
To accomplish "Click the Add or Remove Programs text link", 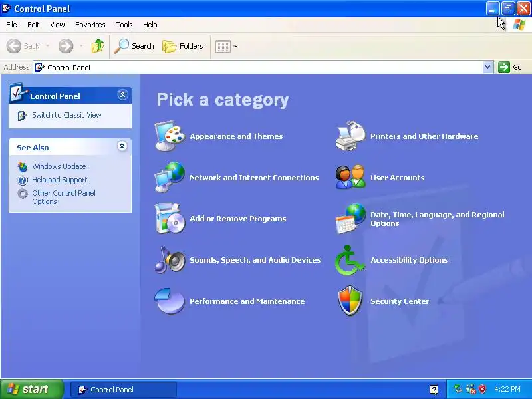I will pyautogui.click(x=238, y=219).
